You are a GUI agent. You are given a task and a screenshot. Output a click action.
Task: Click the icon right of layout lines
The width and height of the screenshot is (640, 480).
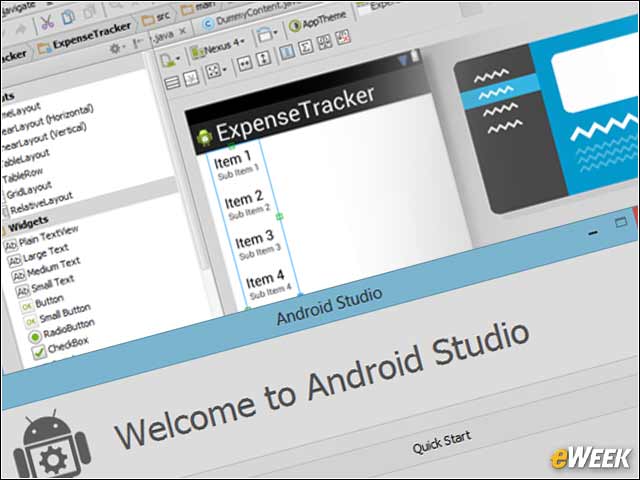coord(191,78)
